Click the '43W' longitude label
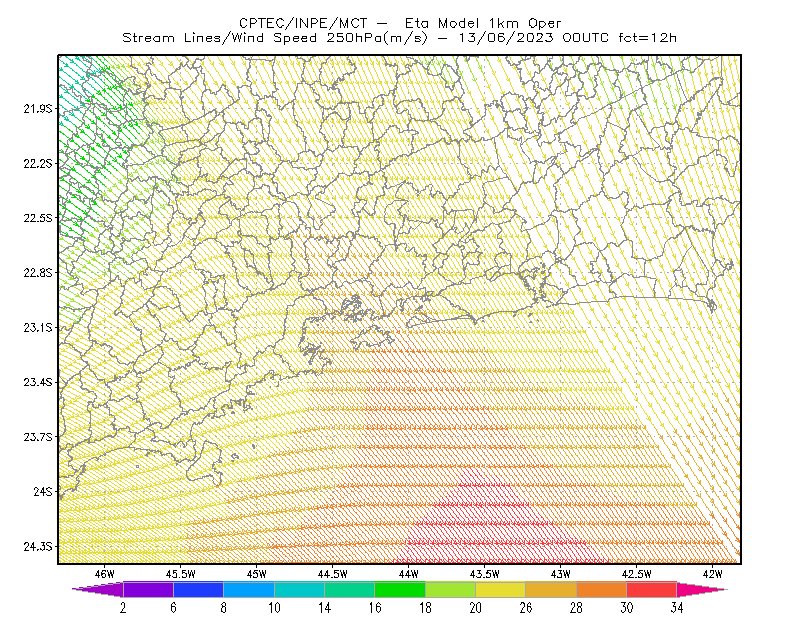The height and width of the screenshot is (618, 800). click(x=561, y=574)
